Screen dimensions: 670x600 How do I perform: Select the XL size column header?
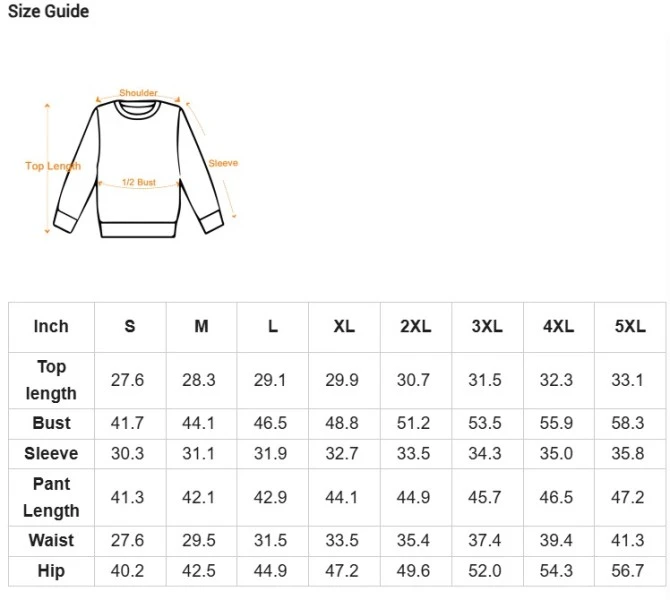(x=344, y=326)
